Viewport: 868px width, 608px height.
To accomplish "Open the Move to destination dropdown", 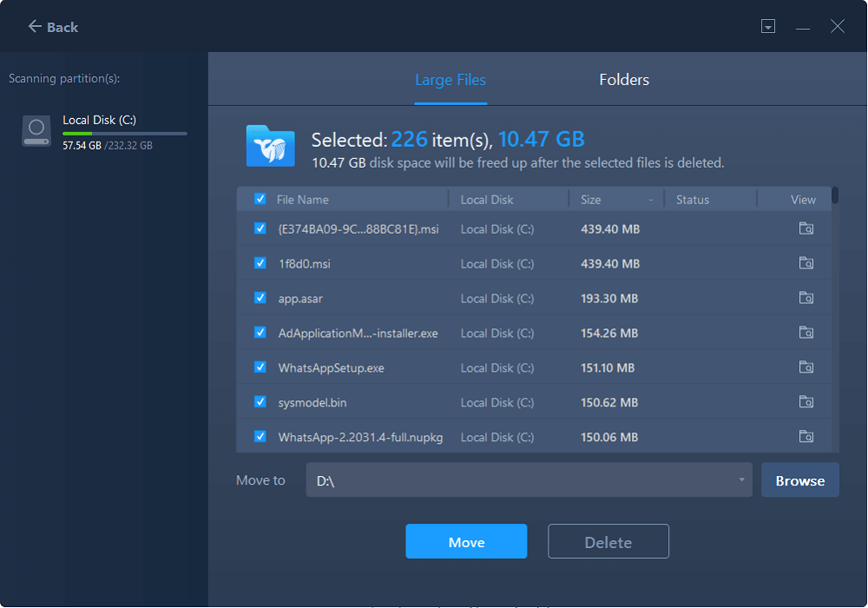I will [741, 479].
